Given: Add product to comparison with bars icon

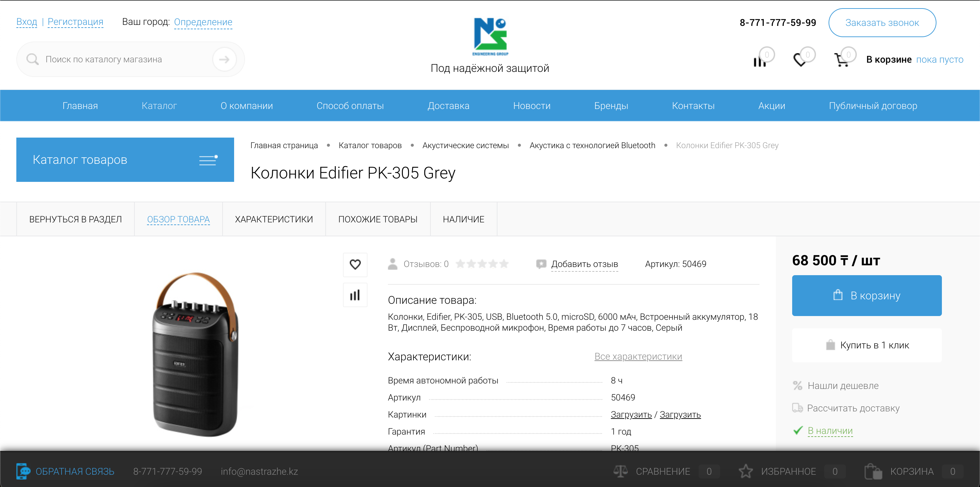Looking at the screenshot, I should tap(355, 295).
